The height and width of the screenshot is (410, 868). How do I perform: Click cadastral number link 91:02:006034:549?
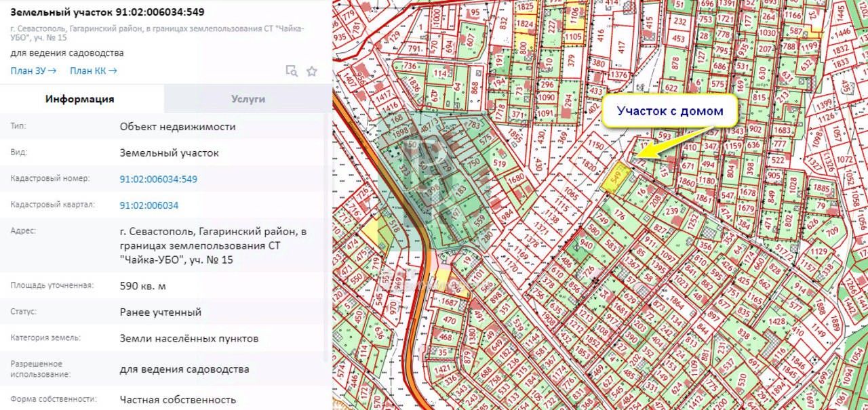pyautogui.click(x=158, y=179)
